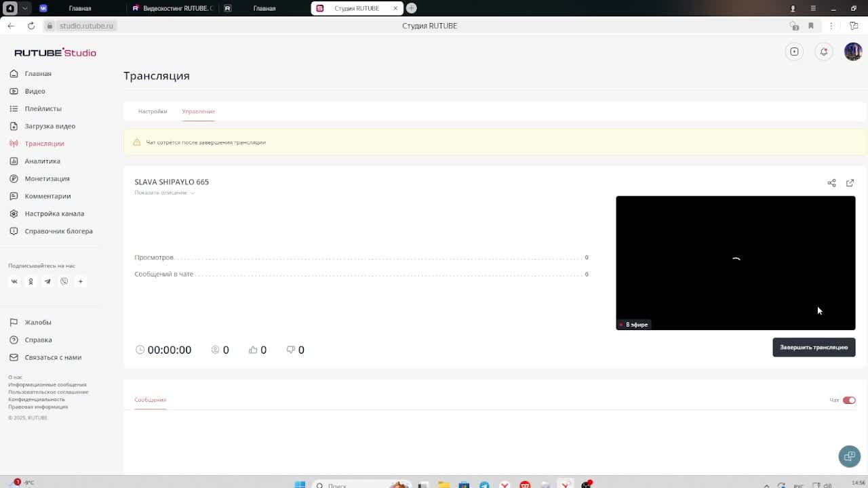
Task: Open the О нас link
Action: (15, 377)
